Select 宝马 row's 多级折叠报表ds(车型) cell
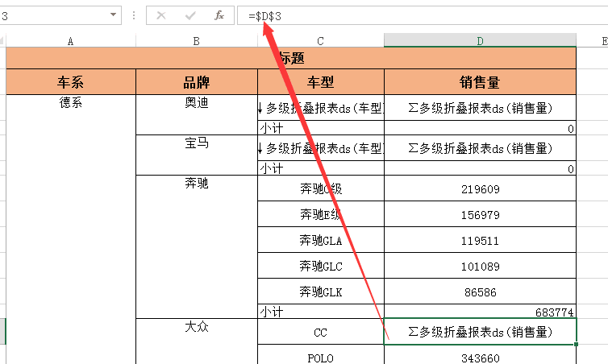The image size is (608, 364). tap(321, 148)
